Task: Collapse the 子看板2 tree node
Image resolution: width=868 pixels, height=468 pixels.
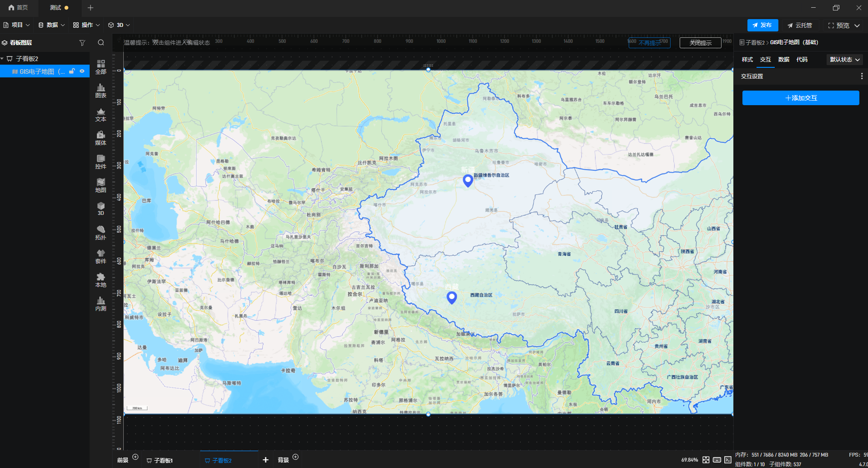Action: pos(2,59)
